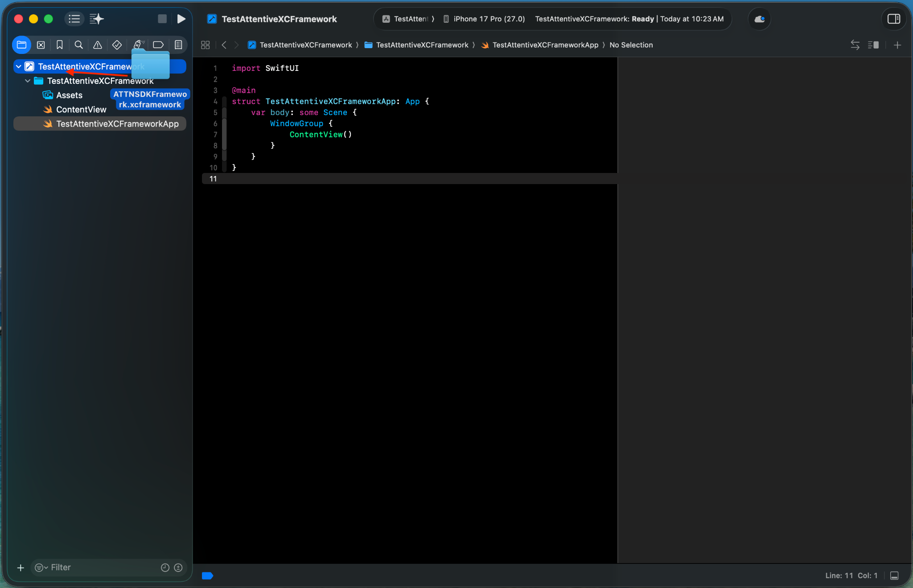Go forward in editor history
The width and height of the screenshot is (913, 588).
pyautogui.click(x=236, y=45)
